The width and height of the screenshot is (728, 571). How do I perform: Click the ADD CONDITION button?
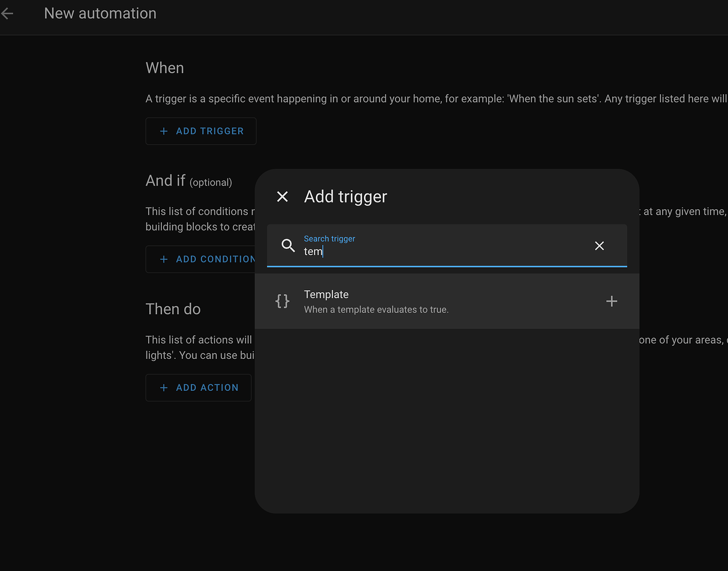click(x=206, y=259)
